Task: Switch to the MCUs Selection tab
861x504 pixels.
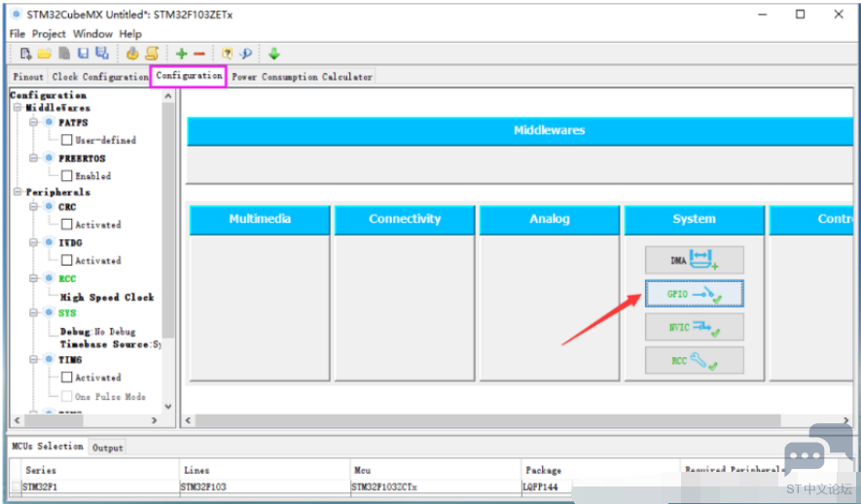Action: tap(48, 447)
